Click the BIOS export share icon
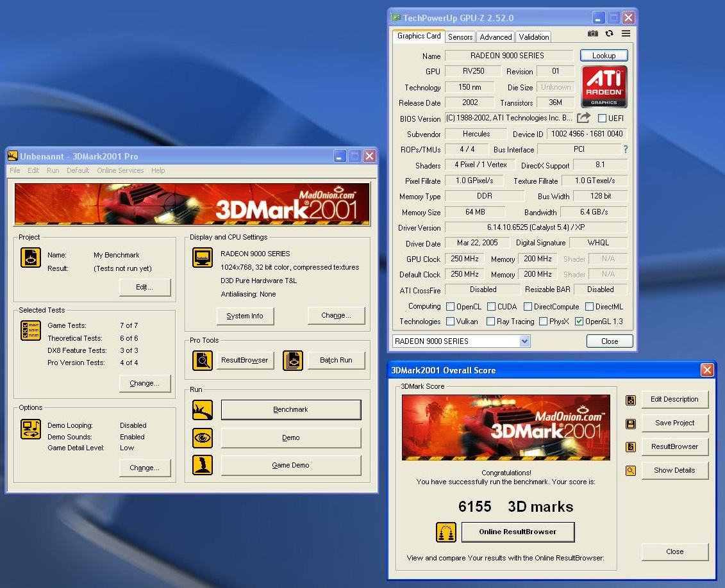 tap(583, 118)
